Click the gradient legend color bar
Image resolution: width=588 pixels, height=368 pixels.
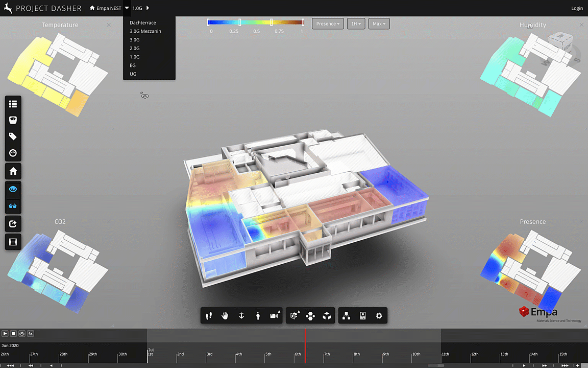[x=255, y=22]
